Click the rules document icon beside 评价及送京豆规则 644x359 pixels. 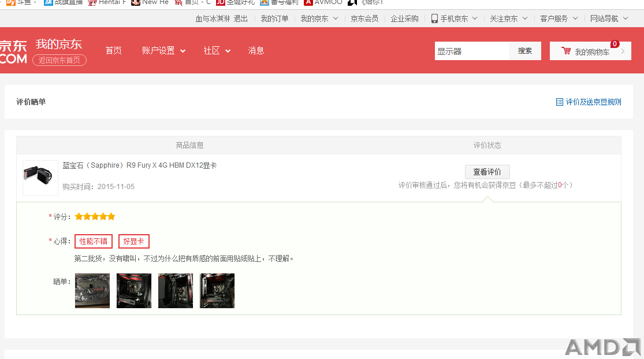coord(560,102)
